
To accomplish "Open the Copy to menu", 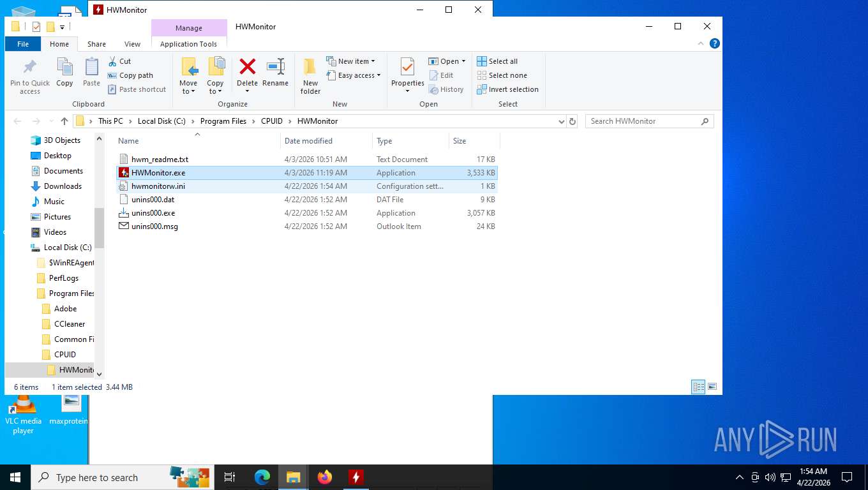I will (x=215, y=76).
